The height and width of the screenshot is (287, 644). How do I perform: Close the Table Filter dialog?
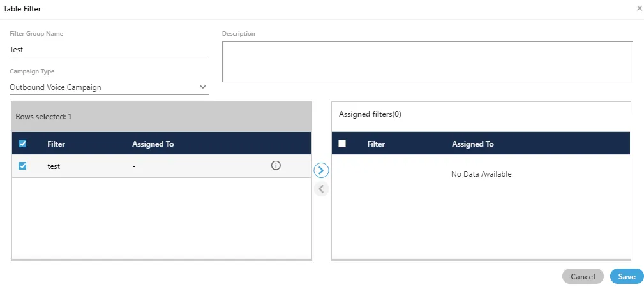(639, 8)
